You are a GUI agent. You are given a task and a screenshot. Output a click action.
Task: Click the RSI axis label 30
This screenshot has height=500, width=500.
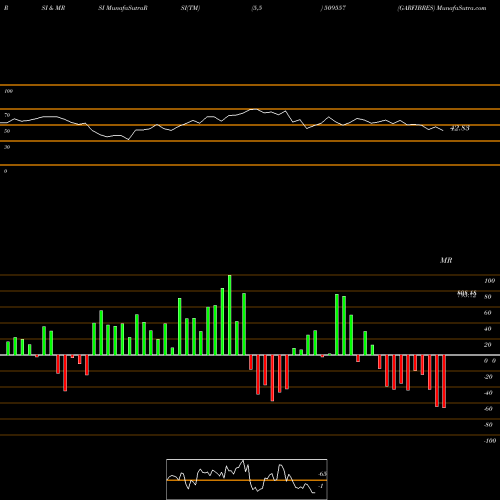point(7,147)
